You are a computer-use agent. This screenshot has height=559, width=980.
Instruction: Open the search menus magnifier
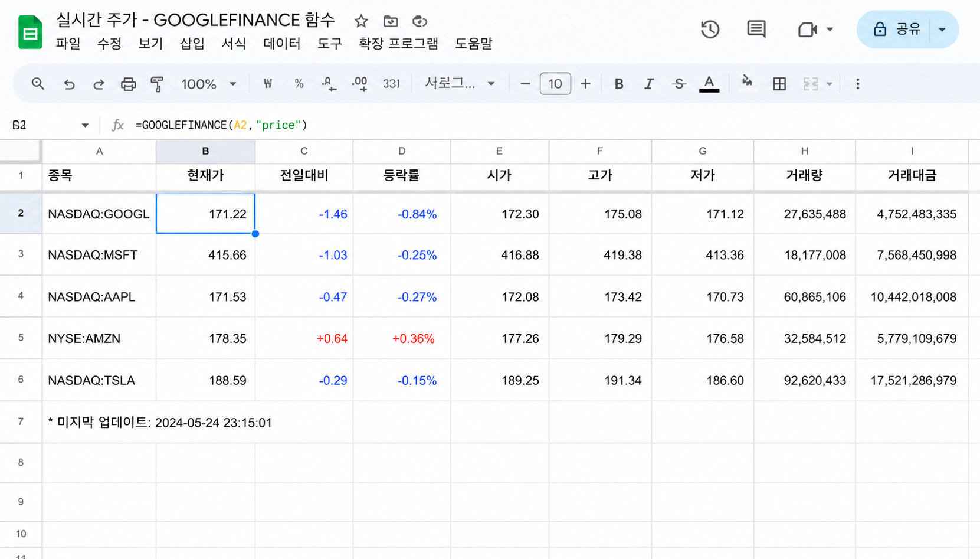pyautogui.click(x=38, y=84)
